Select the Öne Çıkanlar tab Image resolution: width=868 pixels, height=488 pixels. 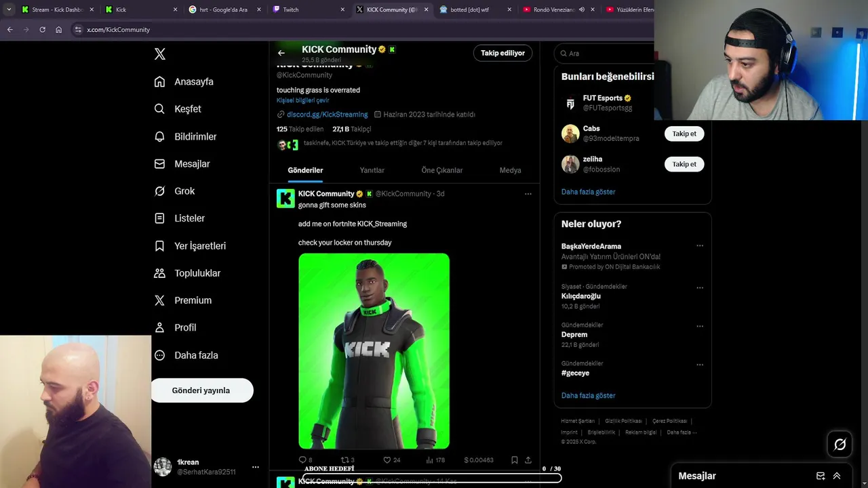pyautogui.click(x=441, y=170)
